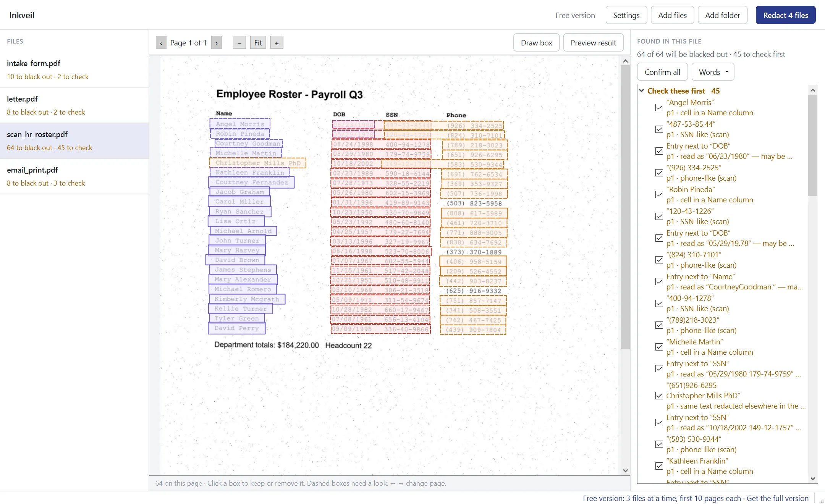Click document scrollbar up arrow
Image resolution: width=825 pixels, height=504 pixels.
click(x=625, y=61)
